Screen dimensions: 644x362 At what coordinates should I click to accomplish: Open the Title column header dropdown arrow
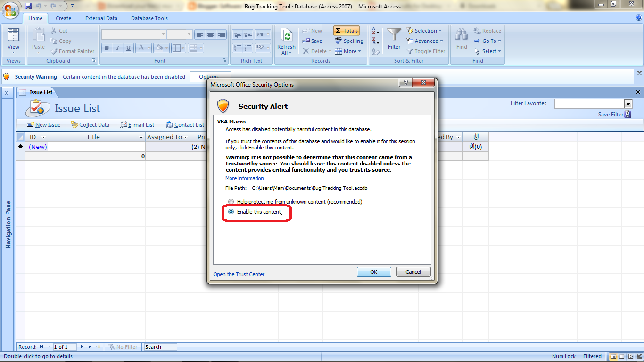pyautogui.click(x=141, y=137)
